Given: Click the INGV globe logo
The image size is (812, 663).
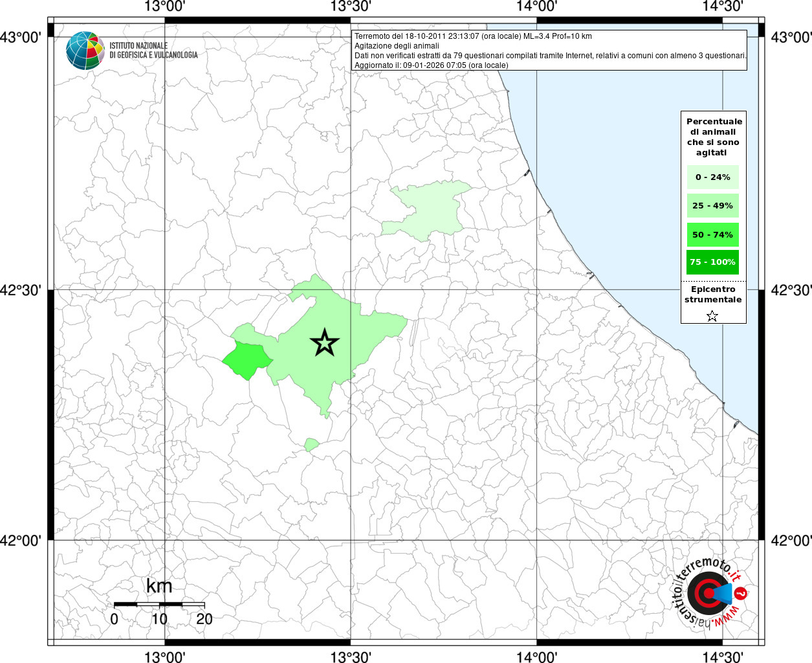Looking at the screenshot, I should coord(85,51).
